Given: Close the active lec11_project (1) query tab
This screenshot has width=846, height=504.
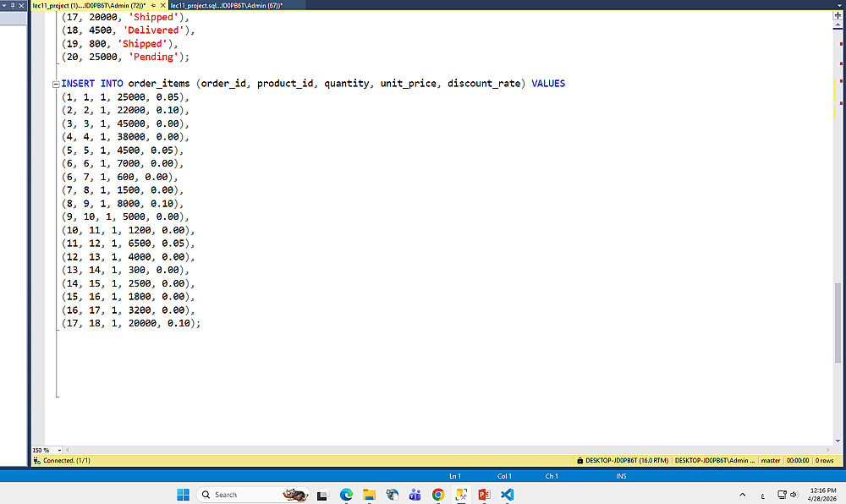Looking at the screenshot, I should tap(163, 5).
